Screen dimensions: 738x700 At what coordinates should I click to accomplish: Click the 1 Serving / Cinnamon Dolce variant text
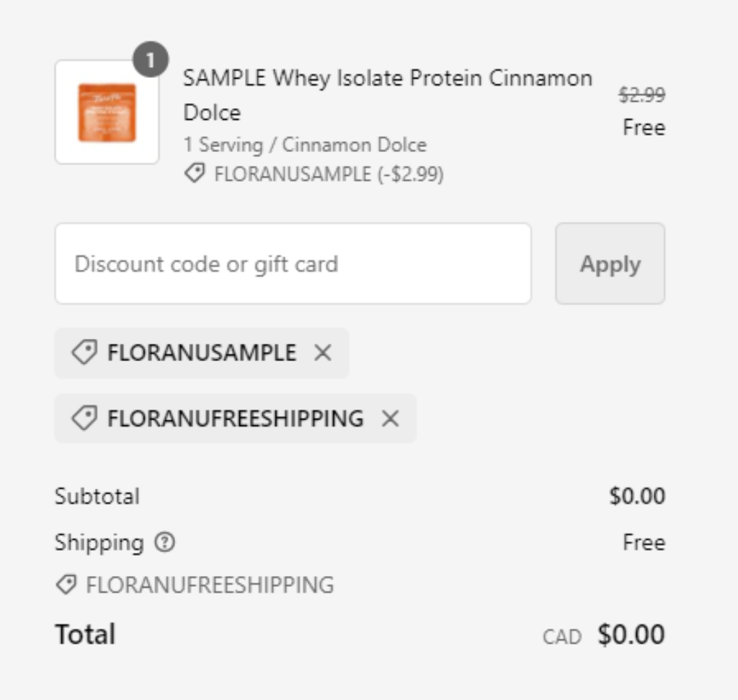pyautogui.click(x=305, y=145)
